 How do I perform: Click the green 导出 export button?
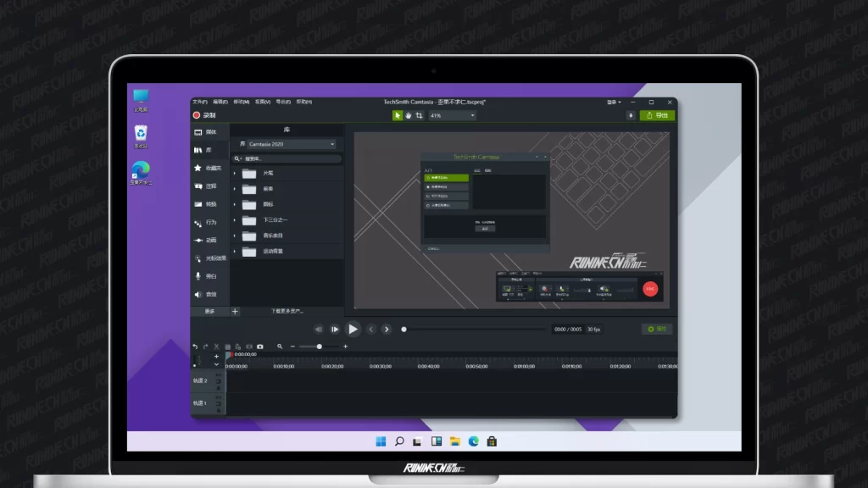(657, 115)
